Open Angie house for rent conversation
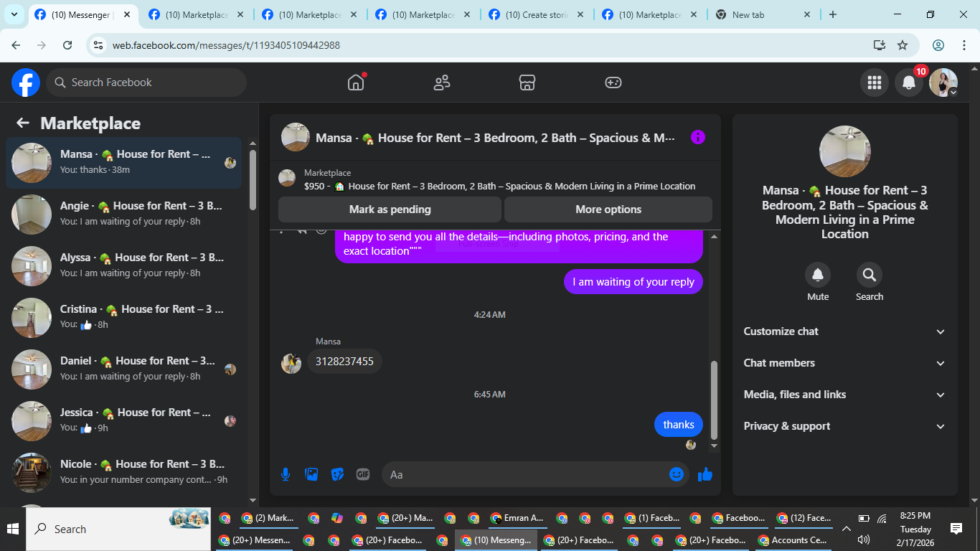980x551 pixels. pyautogui.click(x=123, y=214)
